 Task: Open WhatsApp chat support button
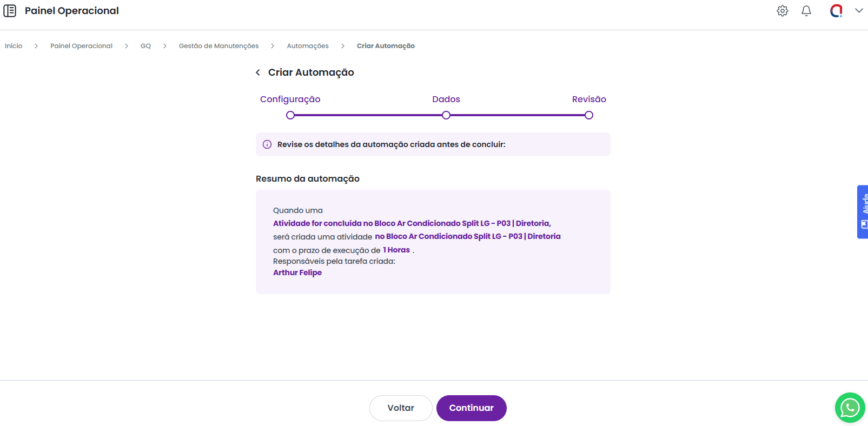[x=850, y=408]
